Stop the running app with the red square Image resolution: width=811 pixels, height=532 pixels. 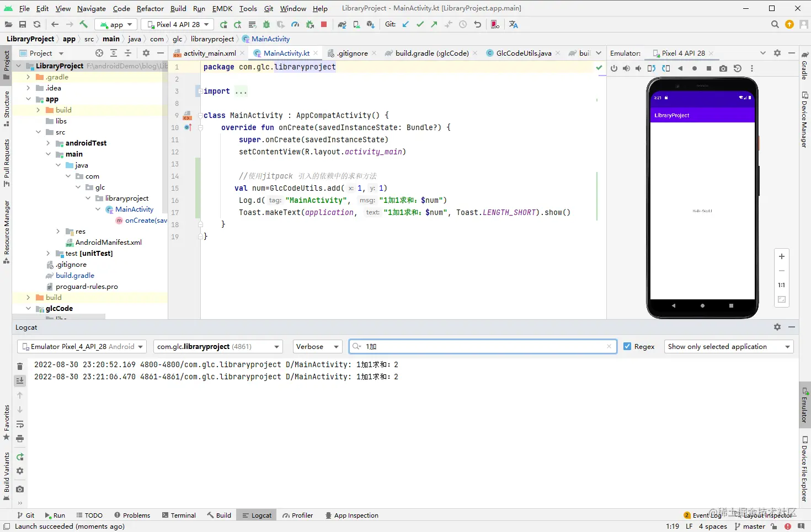(x=324, y=24)
